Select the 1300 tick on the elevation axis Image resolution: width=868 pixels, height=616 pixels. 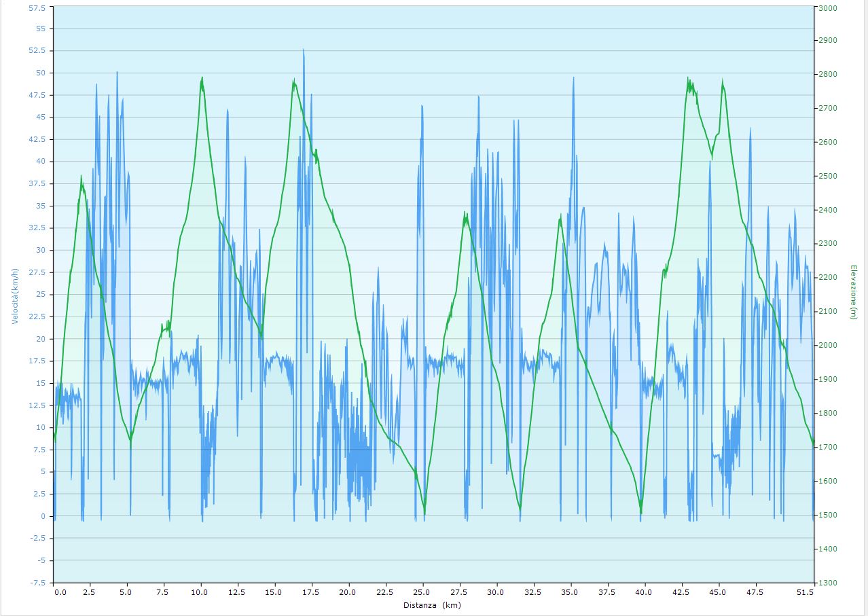pyautogui.click(x=828, y=583)
